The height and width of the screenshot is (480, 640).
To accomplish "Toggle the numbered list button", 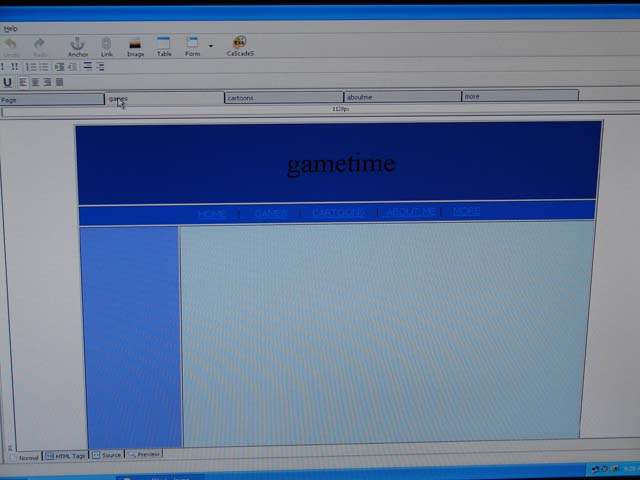I will pos(31,67).
